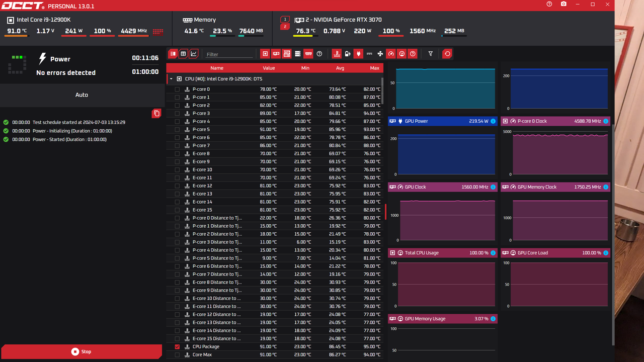
Task: Click the E-core 10 row name
Action: 202,170
